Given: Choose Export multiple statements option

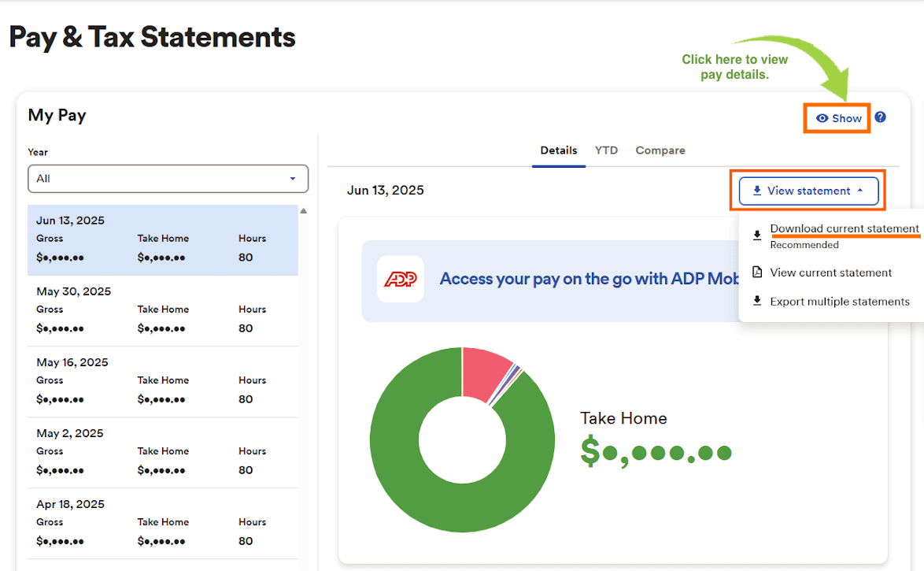Looking at the screenshot, I should [x=839, y=301].
